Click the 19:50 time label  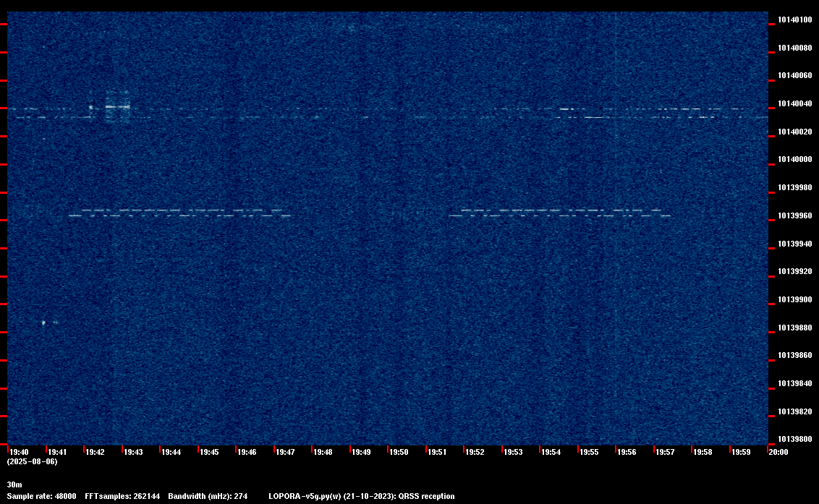coord(399,452)
